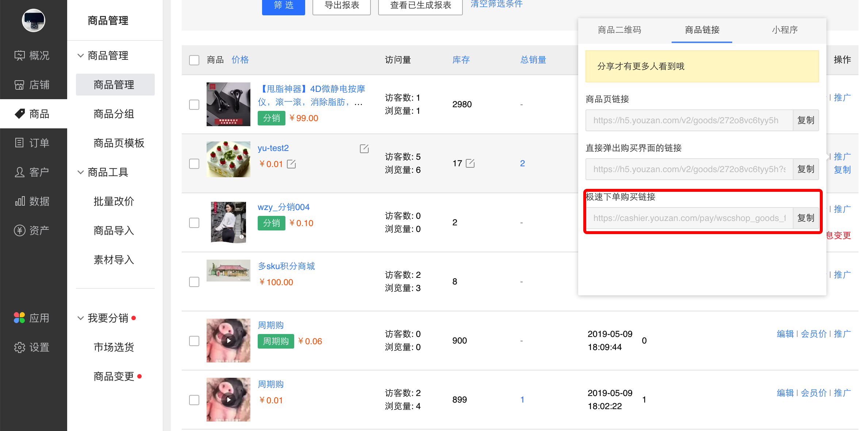Copy the 极速下单购买链接 link
This screenshot has height=431, width=868.
[806, 218]
